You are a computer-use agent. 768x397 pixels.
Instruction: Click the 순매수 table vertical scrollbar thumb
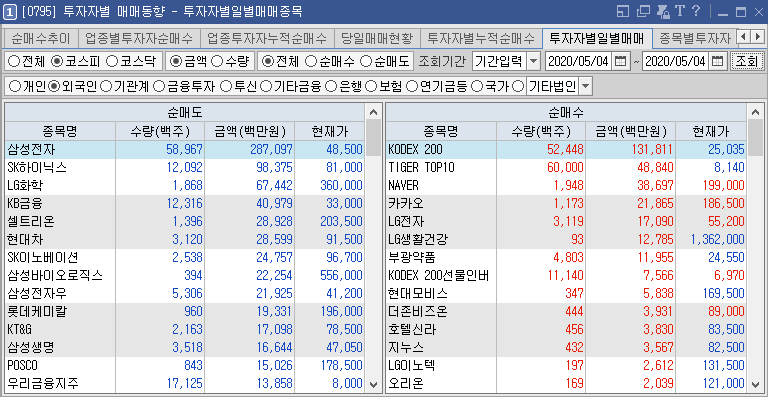tap(755, 138)
